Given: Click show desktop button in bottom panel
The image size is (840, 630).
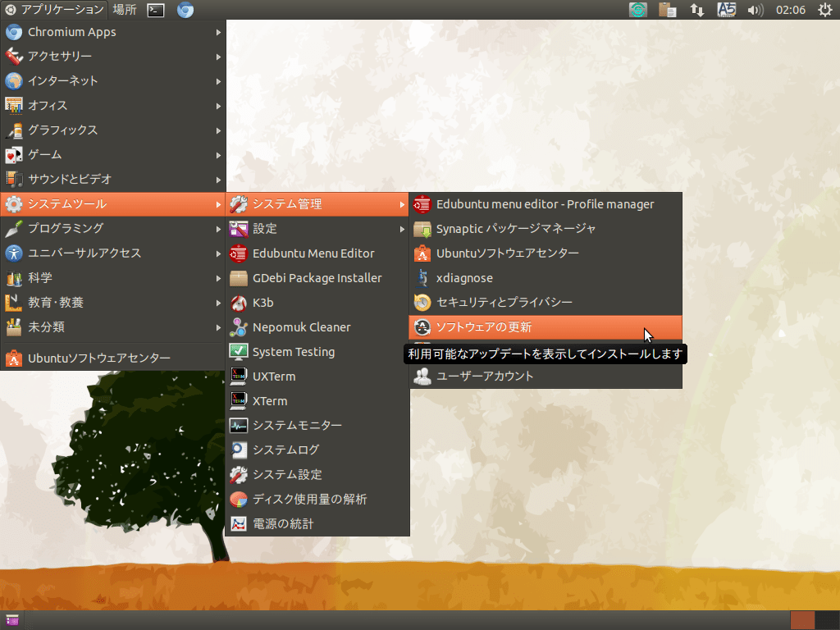Looking at the screenshot, I should [11, 620].
